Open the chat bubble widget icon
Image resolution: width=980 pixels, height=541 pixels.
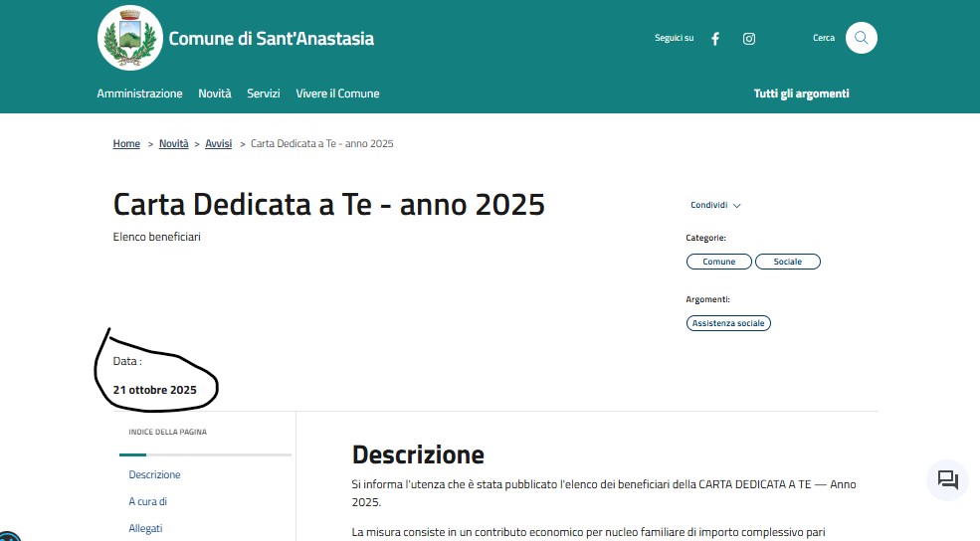(947, 480)
